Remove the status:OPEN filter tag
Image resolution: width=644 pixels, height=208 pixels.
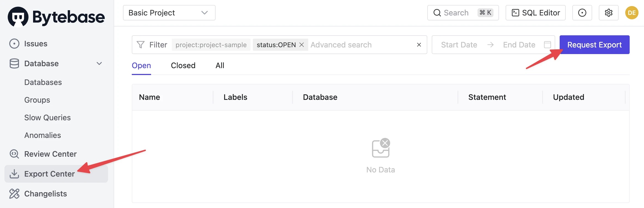[302, 45]
